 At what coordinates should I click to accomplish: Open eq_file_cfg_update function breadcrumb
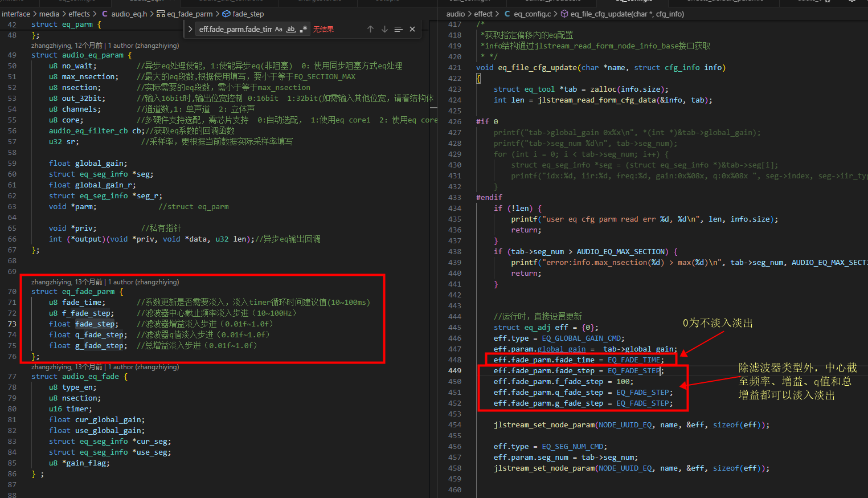623,14
